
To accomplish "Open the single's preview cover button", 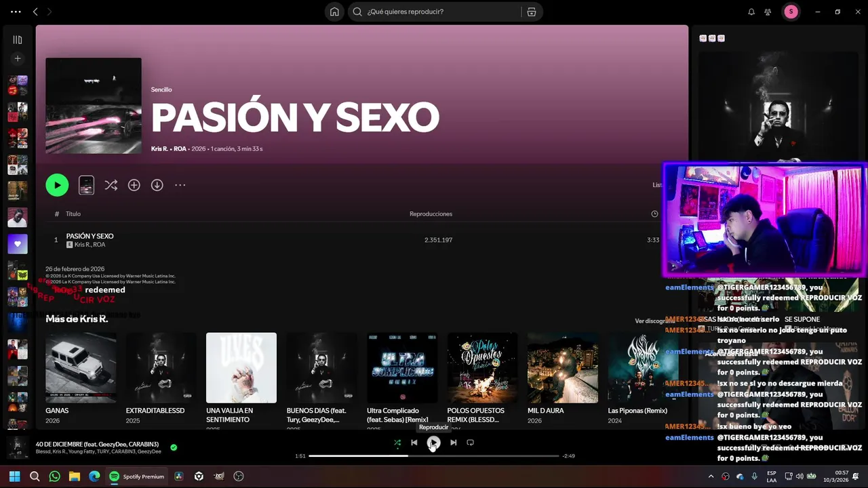I will click(x=86, y=185).
